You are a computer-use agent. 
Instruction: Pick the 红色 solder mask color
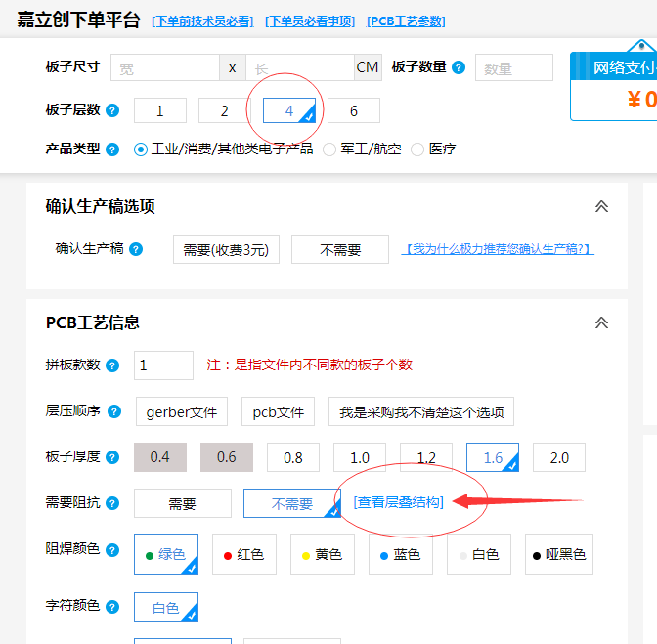(x=243, y=554)
